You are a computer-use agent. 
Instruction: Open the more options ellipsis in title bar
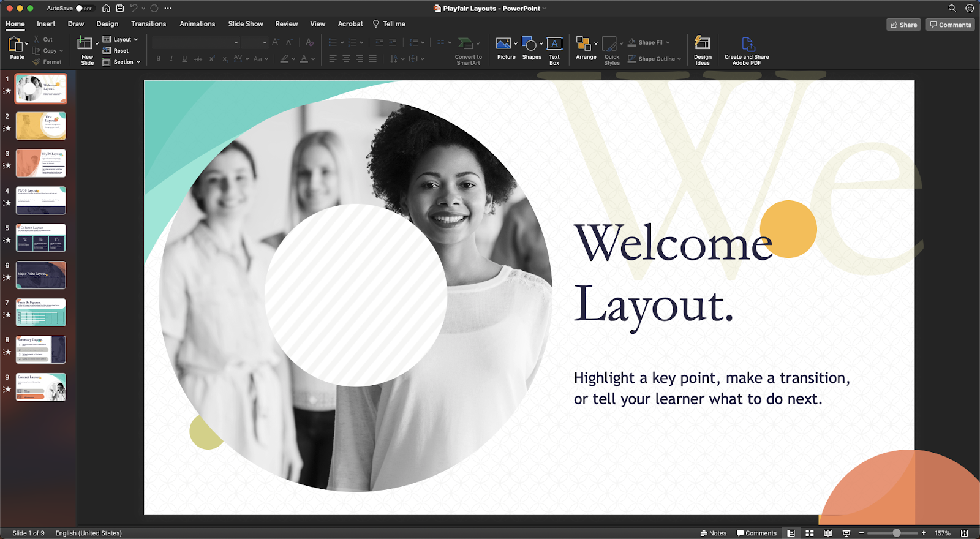168,8
